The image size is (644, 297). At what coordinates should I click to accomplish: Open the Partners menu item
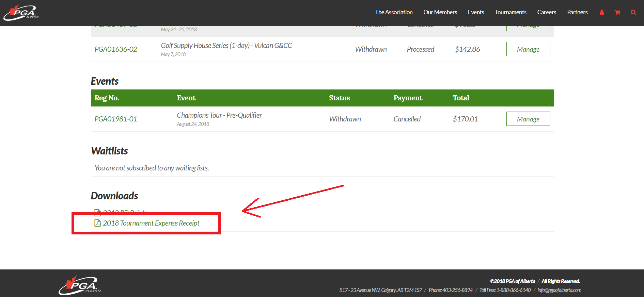tap(577, 12)
